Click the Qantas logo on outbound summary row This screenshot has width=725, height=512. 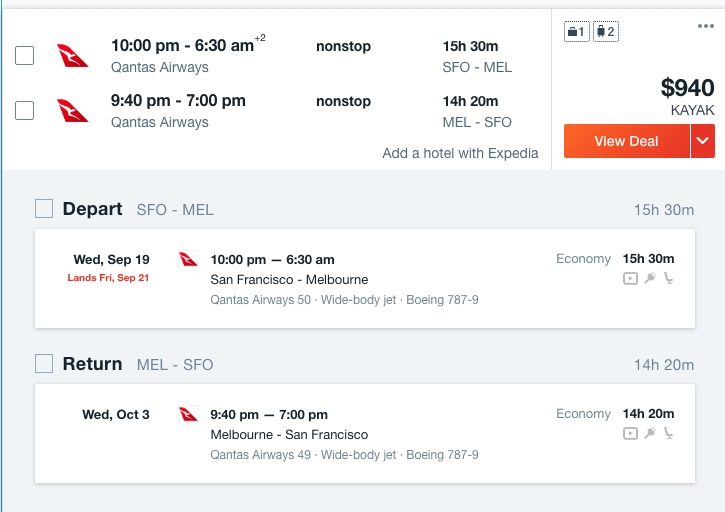(72, 56)
